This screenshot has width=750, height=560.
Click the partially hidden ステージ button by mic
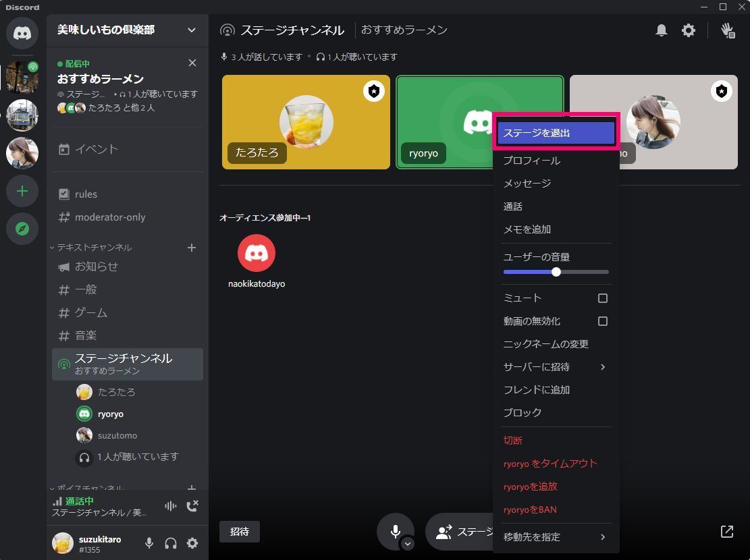tap(459, 531)
